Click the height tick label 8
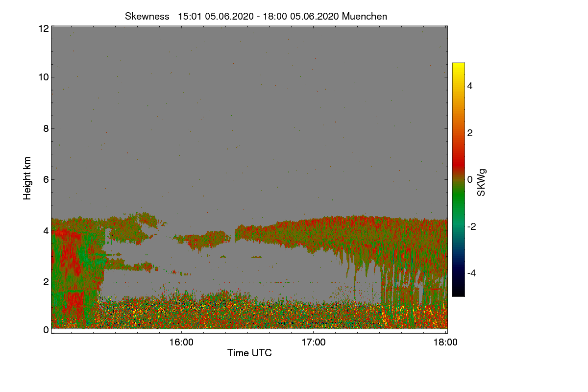This screenshot has width=588, height=392. tap(46, 128)
